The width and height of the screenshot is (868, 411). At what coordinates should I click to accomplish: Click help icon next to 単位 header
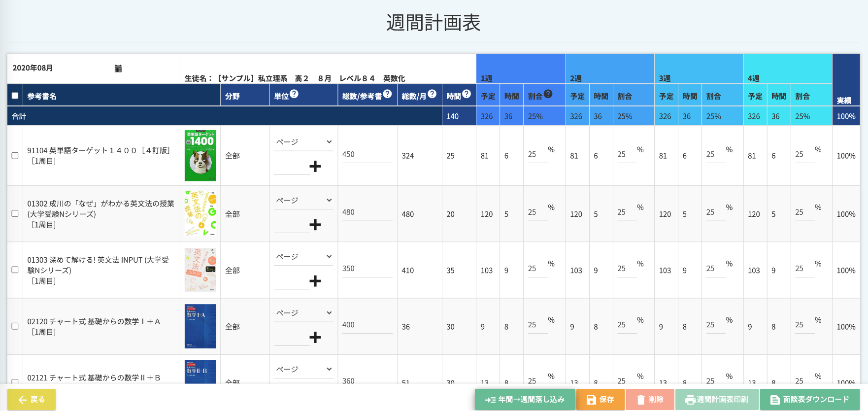pos(294,94)
